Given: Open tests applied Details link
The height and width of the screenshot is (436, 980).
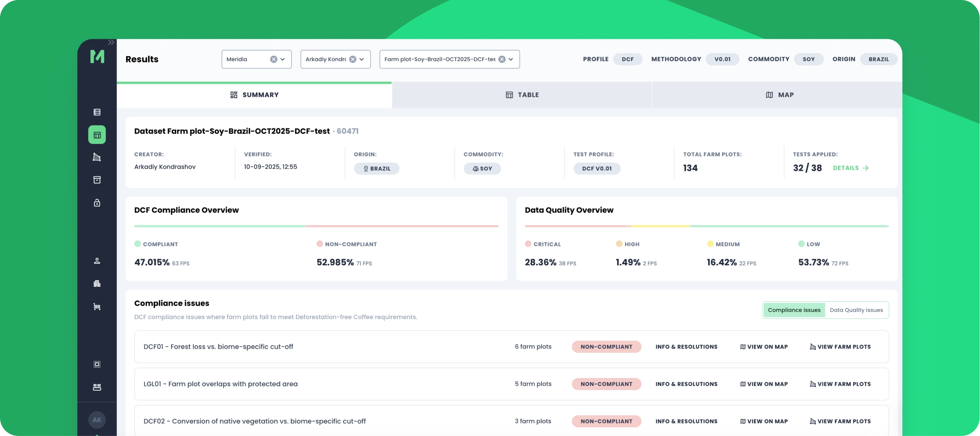Looking at the screenshot, I should (x=850, y=168).
